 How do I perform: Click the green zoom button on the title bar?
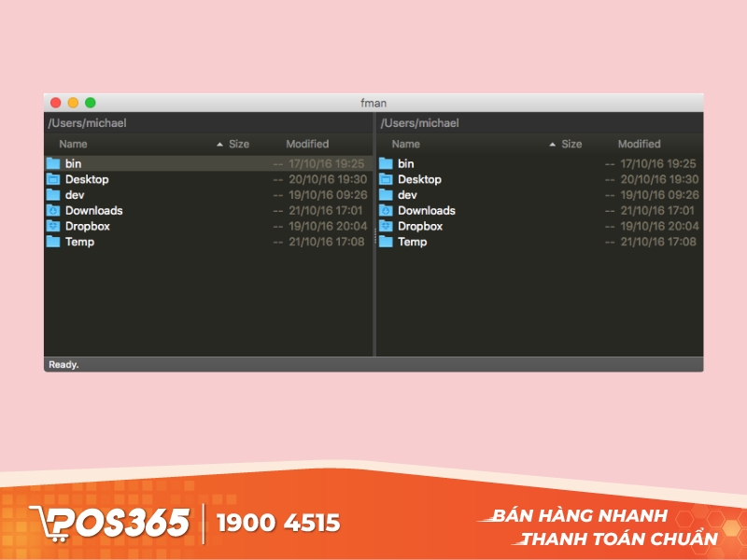tap(90, 103)
